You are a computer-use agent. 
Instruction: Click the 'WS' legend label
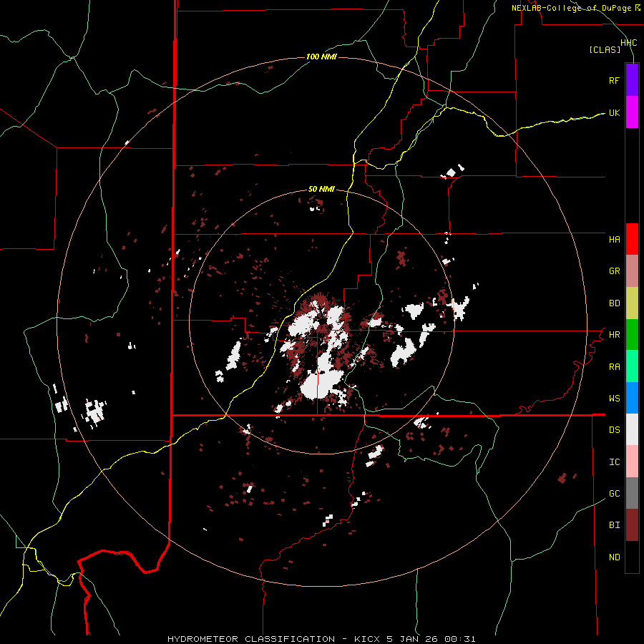click(x=614, y=399)
